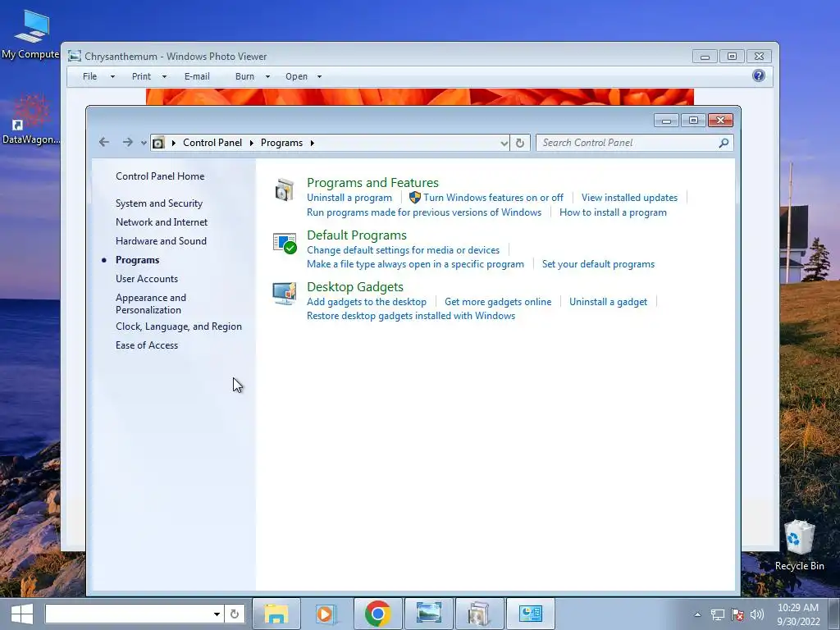Screen dimensions: 840x630
Task: Click View installed updates link
Action: [x=629, y=198]
